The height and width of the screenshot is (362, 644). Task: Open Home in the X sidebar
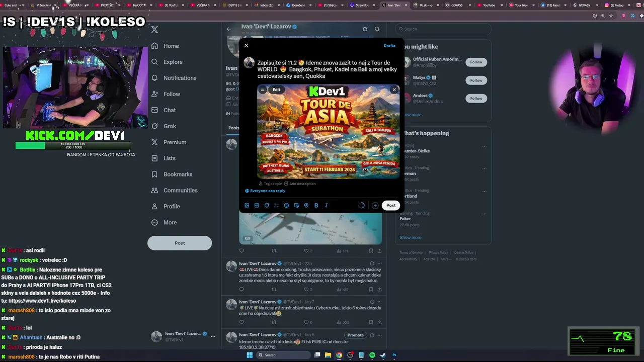point(165,46)
